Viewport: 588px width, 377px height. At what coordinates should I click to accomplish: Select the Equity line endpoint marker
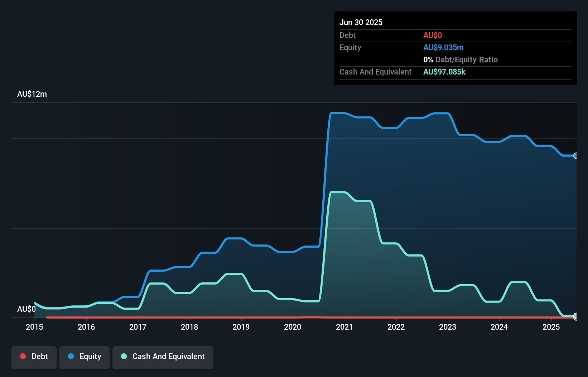click(575, 156)
